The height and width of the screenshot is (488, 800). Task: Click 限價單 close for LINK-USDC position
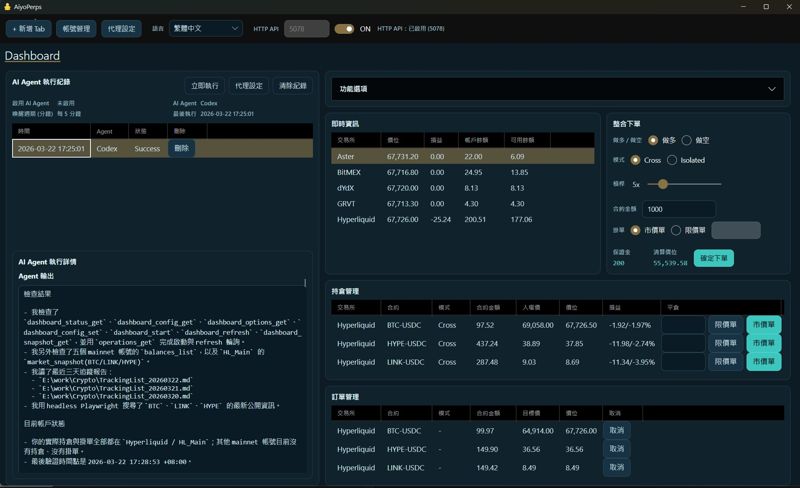pyautogui.click(x=725, y=361)
